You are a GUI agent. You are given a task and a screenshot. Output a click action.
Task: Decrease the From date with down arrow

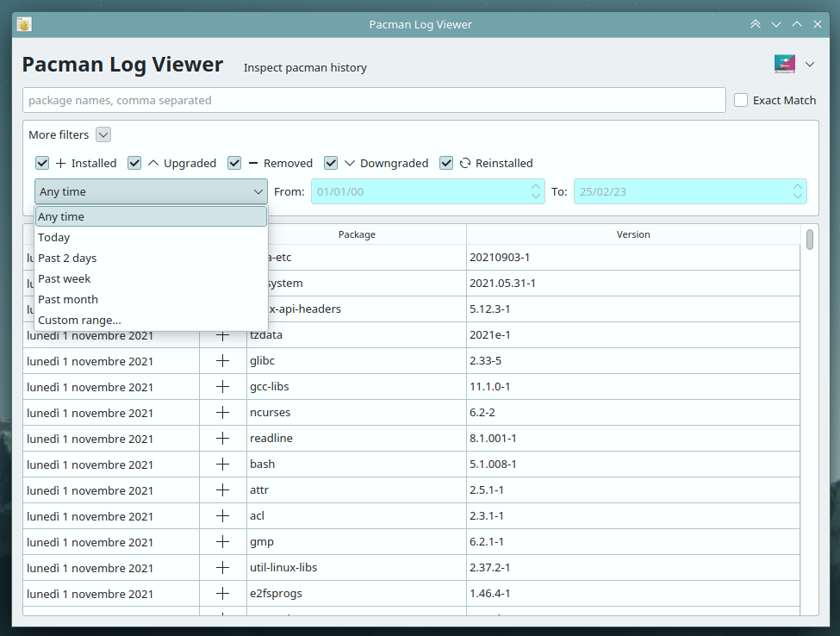536,196
